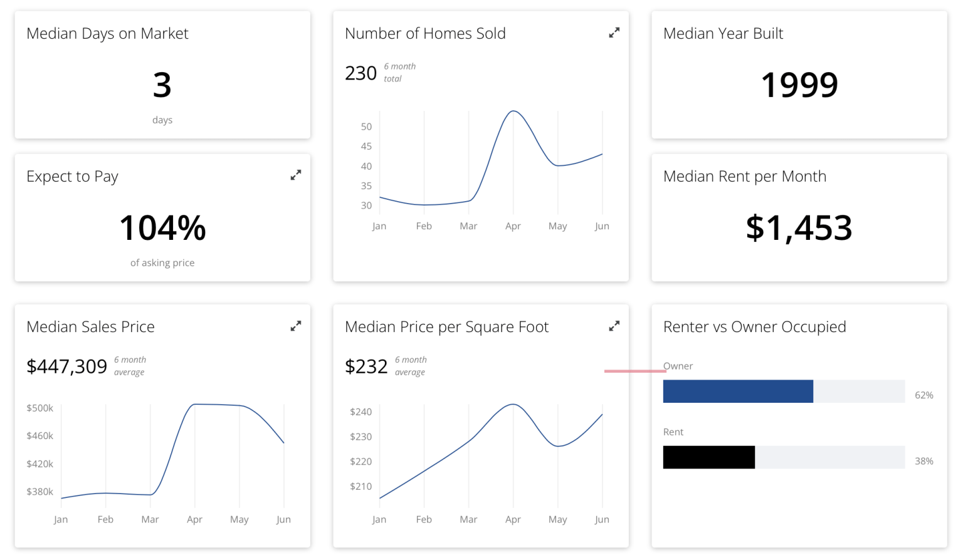Screen dimensions: 963x560
Task: Click the Apr peak on Homes Sold chart
Action: coord(513,111)
